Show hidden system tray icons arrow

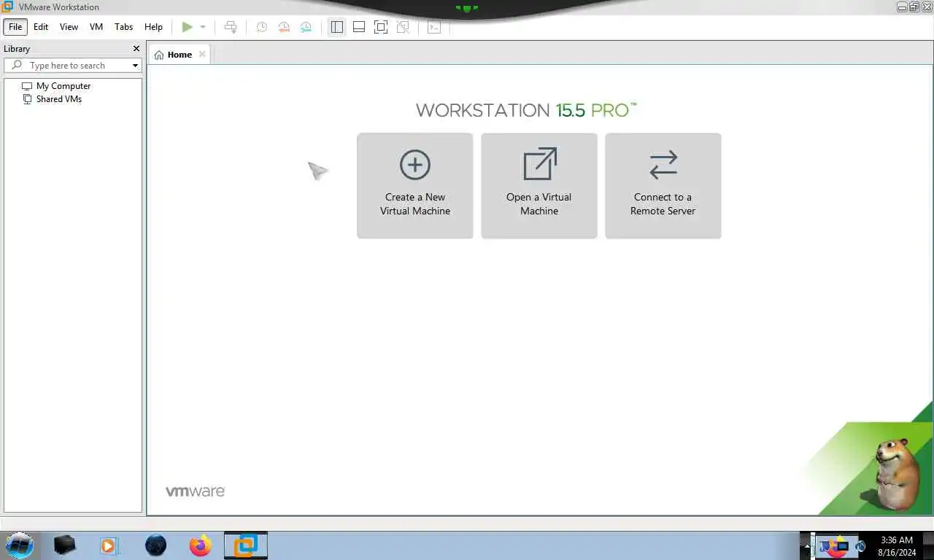tap(807, 545)
